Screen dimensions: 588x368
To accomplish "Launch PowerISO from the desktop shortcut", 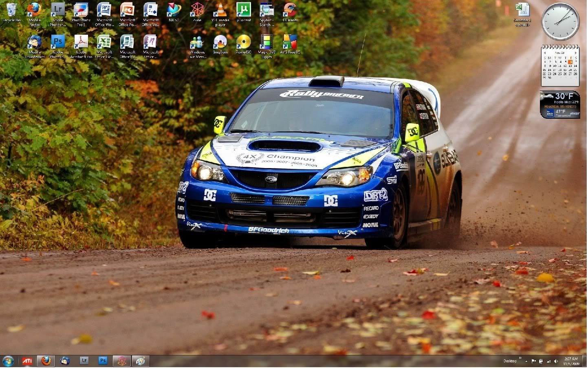I will [244, 44].
